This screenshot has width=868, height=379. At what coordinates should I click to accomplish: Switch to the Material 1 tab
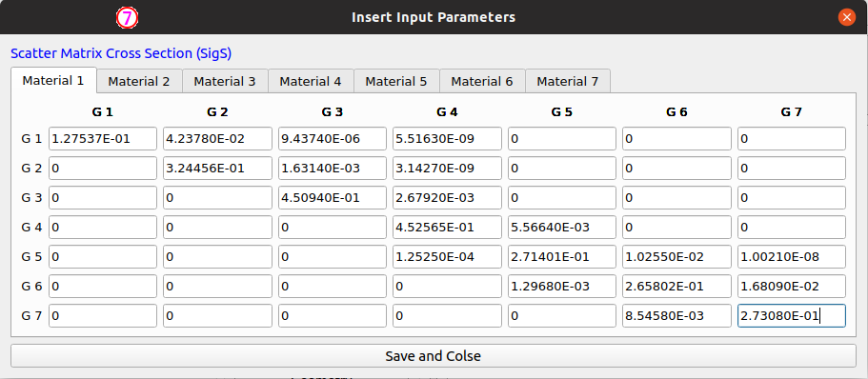(x=53, y=81)
